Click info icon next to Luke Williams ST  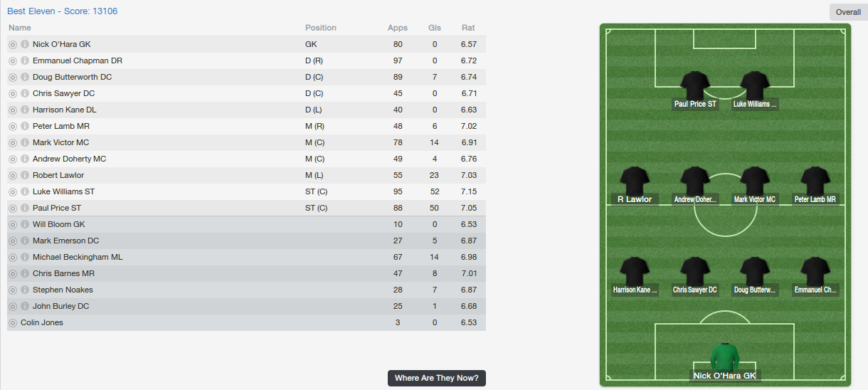[x=25, y=191]
